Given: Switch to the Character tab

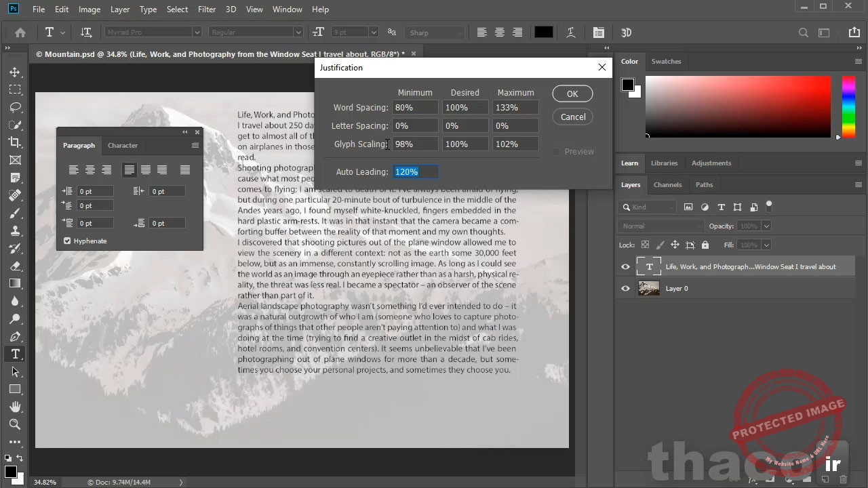Looking at the screenshot, I should click(x=122, y=145).
